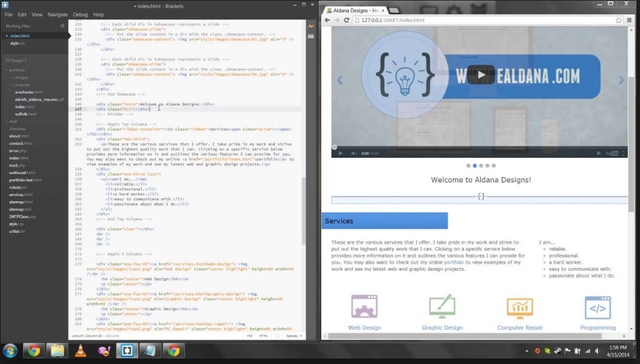Open VLC media player from taskbar
Screen dimensions: 640x364
click(x=81, y=351)
